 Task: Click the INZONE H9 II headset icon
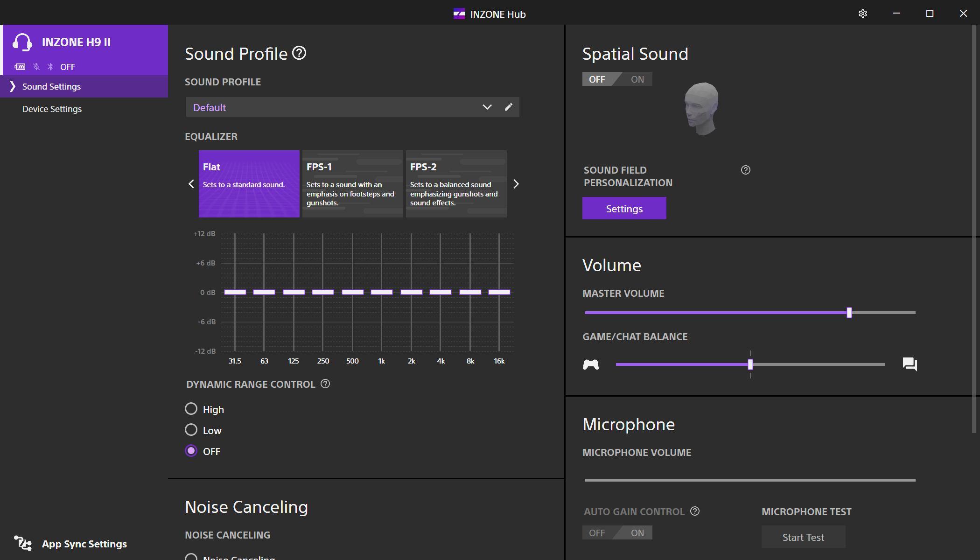coord(22,42)
